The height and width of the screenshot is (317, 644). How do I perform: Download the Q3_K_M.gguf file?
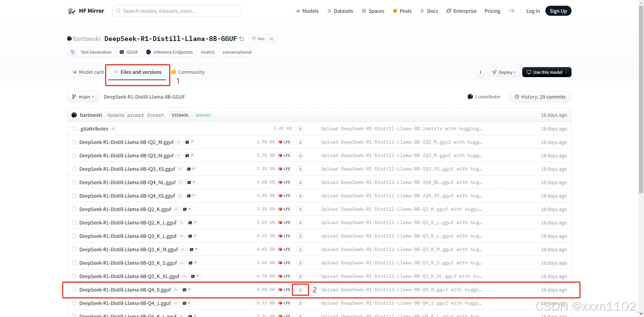300,249
